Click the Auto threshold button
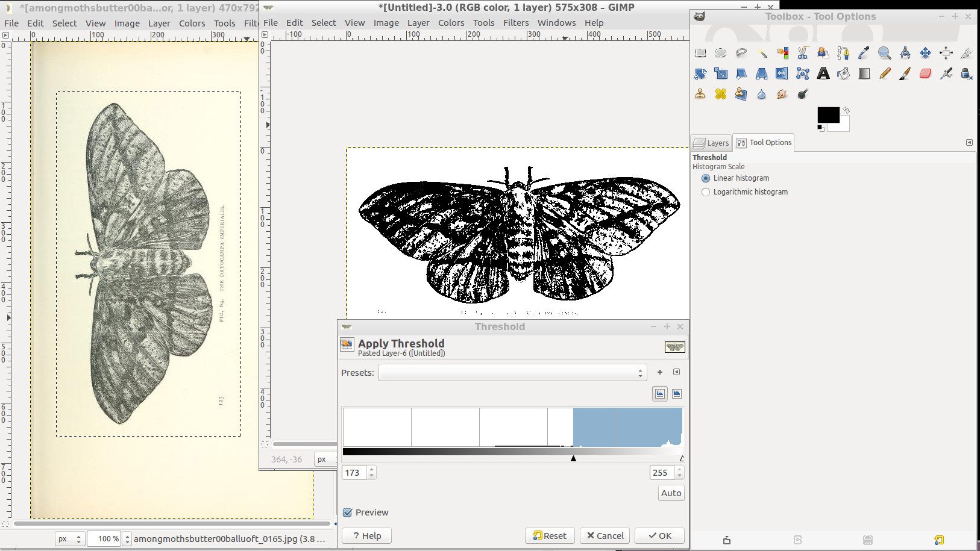980x551 pixels. pos(671,493)
